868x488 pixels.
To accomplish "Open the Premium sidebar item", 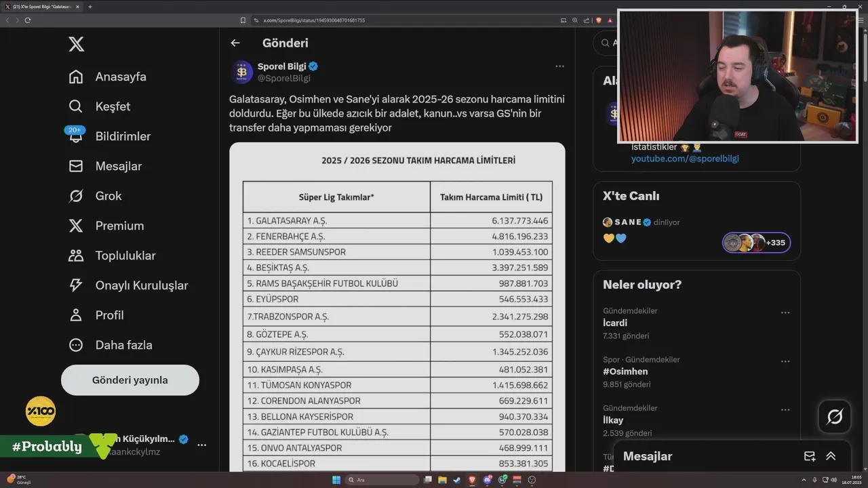I will 106,226.
